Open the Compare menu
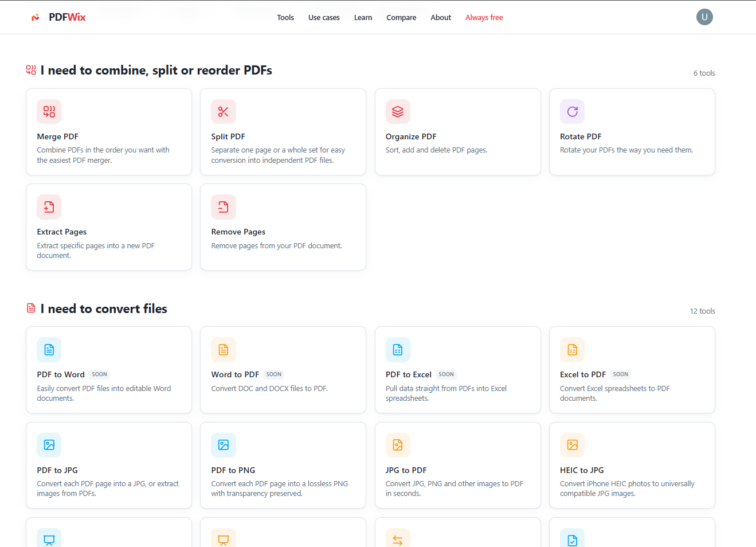The image size is (756, 547). [x=401, y=18]
